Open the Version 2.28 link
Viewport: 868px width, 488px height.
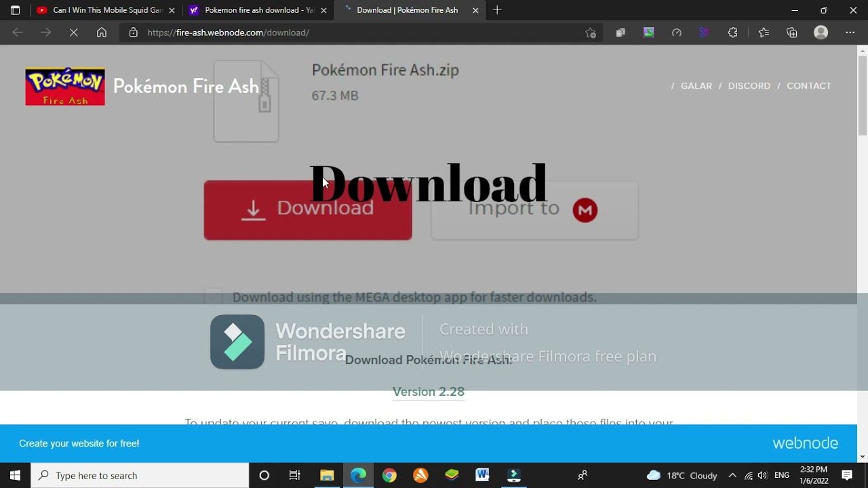pos(429,392)
